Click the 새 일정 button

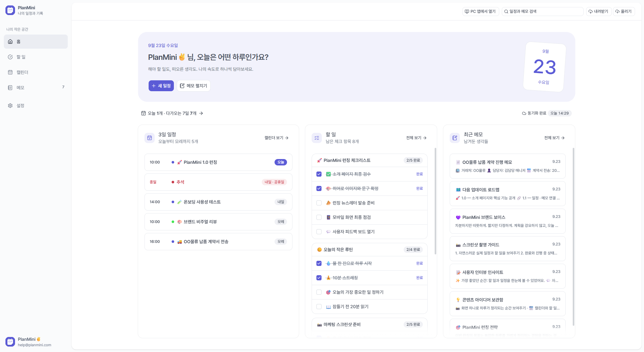tap(161, 86)
